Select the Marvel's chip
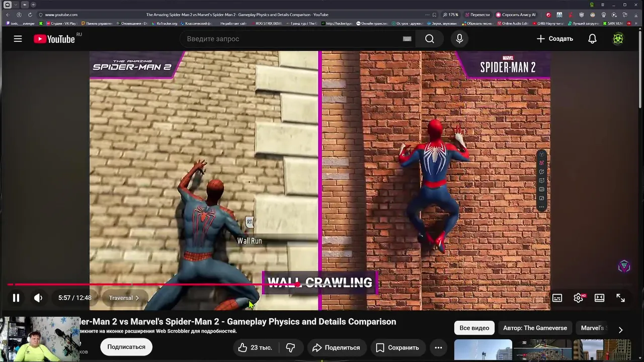 click(593, 328)
